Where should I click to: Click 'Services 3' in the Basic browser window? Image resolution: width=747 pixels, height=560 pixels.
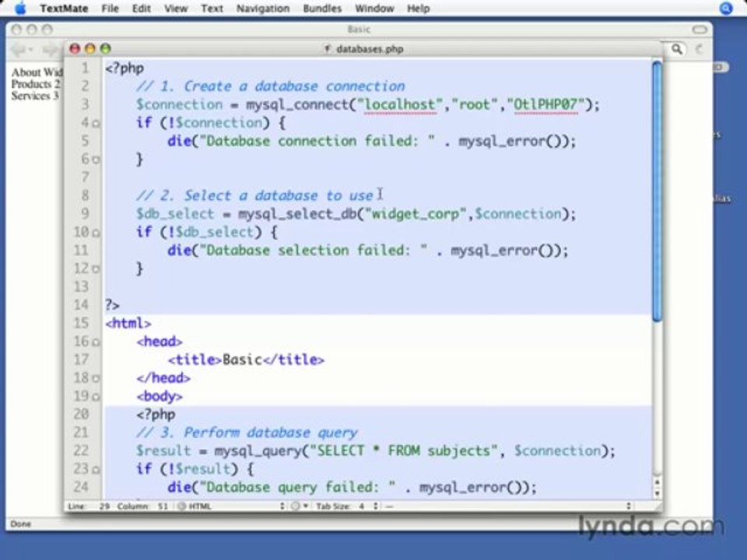(x=35, y=96)
